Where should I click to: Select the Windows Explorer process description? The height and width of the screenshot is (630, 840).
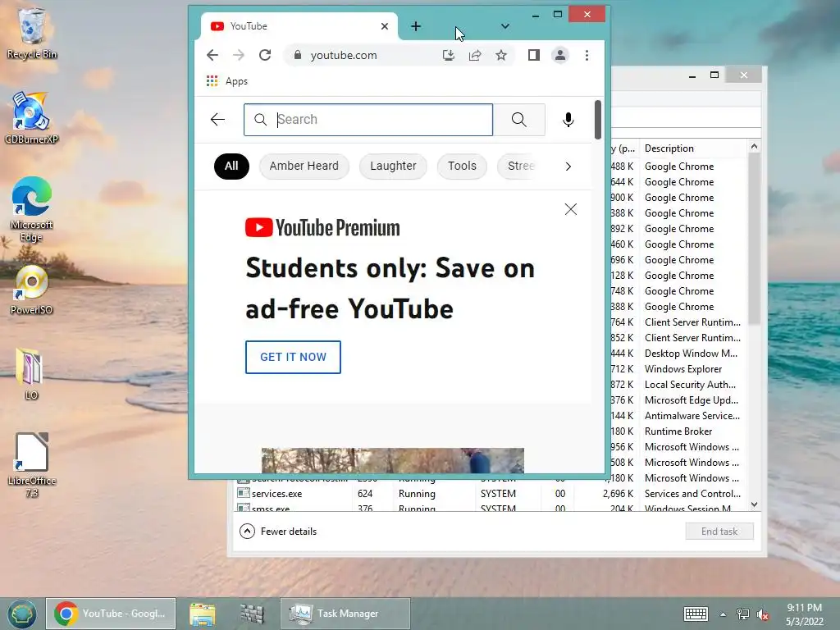[x=683, y=369]
